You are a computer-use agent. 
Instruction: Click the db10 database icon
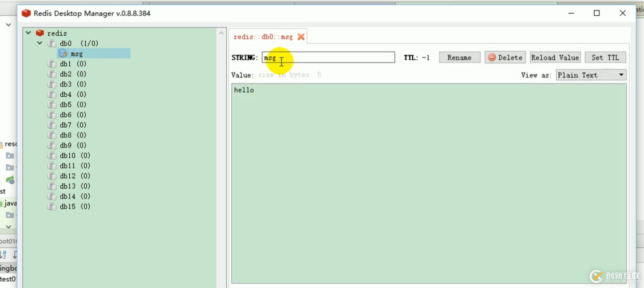coord(52,155)
